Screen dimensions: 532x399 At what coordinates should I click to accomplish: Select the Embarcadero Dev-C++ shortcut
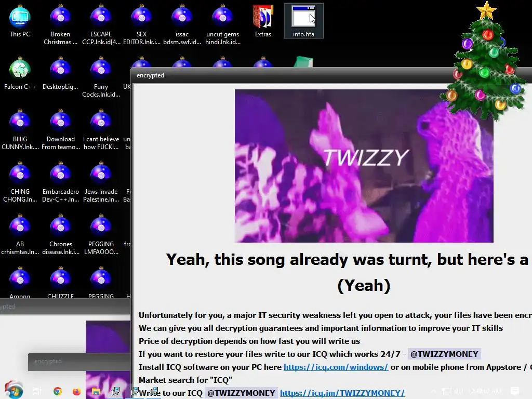(60, 182)
